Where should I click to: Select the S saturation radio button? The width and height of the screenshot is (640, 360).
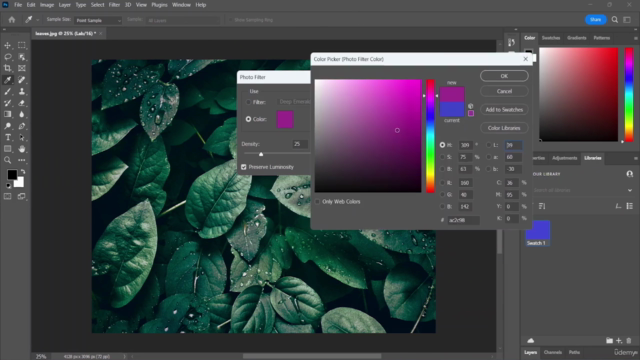tap(442, 157)
